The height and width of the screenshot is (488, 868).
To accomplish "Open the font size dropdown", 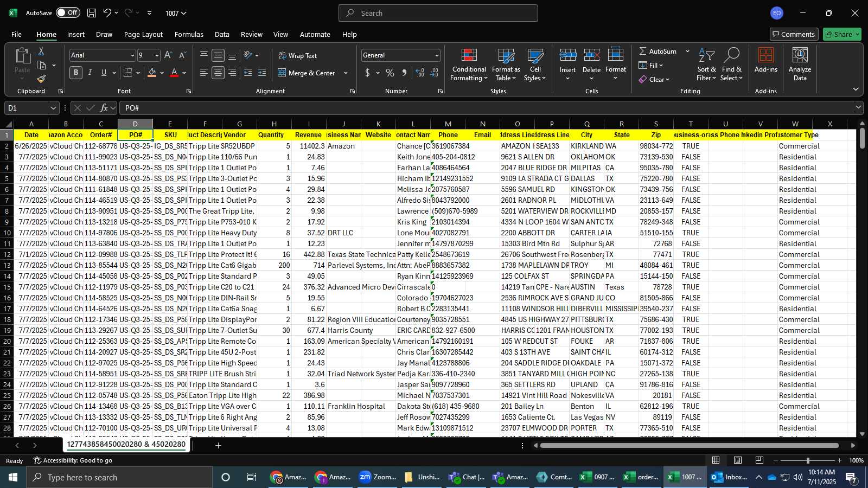I will point(157,55).
